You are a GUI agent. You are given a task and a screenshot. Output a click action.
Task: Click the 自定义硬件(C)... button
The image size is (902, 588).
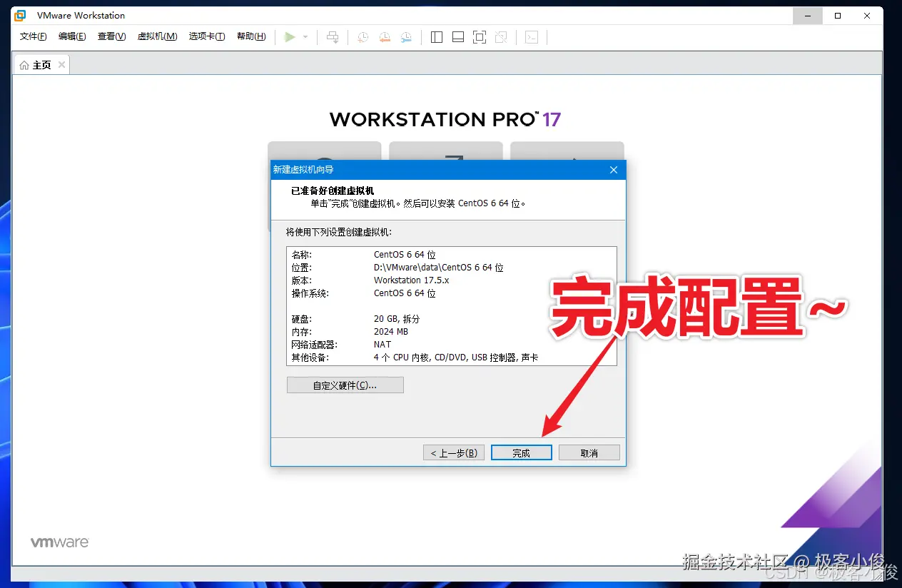click(x=345, y=385)
